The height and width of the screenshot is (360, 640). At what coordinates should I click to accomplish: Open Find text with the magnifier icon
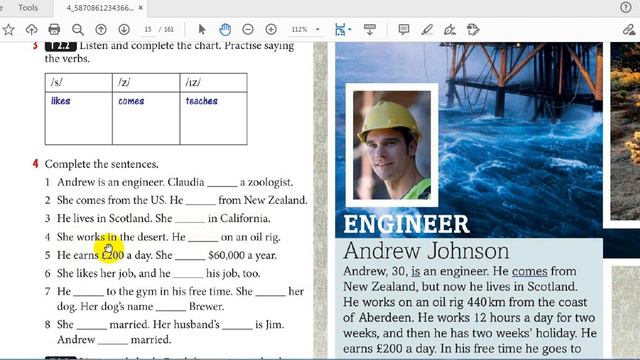78,29
